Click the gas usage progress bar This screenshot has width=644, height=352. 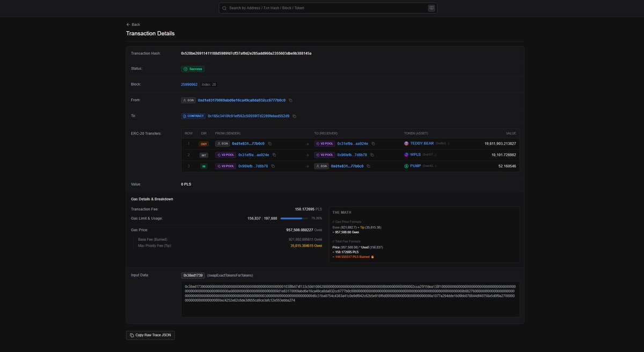tap(294, 218)
